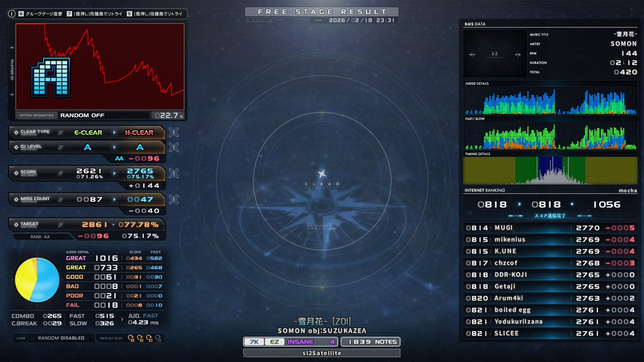Select replay slot 4 icon

[158, 338]
